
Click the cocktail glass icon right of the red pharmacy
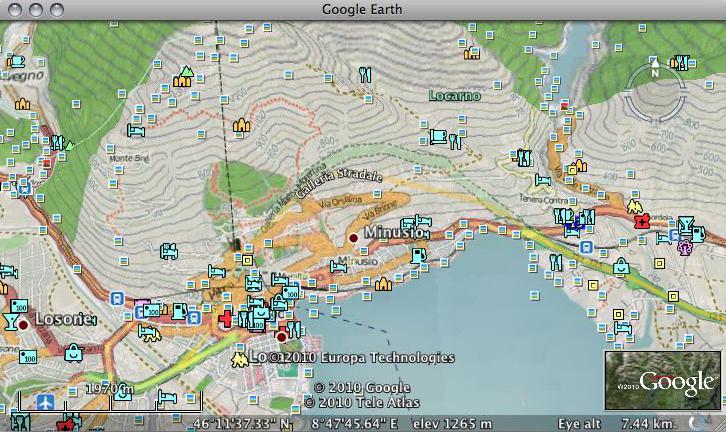(685, 225)
